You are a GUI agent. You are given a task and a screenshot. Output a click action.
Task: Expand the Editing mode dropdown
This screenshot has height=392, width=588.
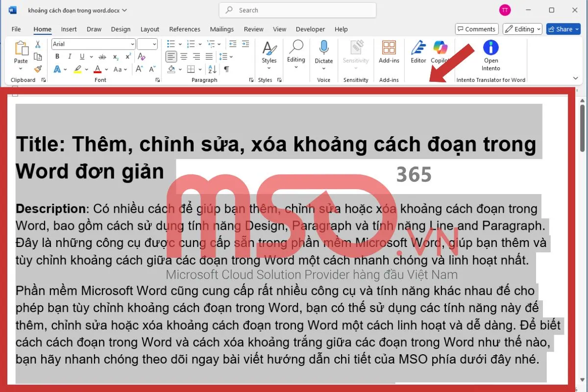[522, 29]
